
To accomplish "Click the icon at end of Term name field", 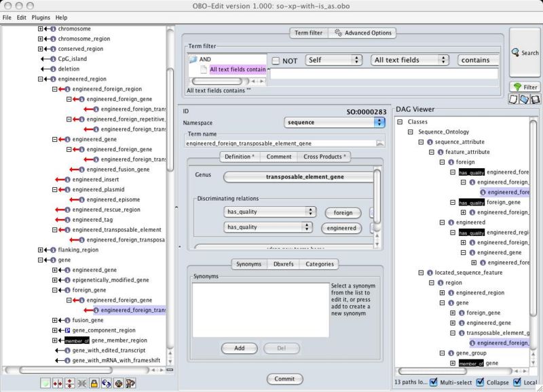I will click(x=380, y=143).
